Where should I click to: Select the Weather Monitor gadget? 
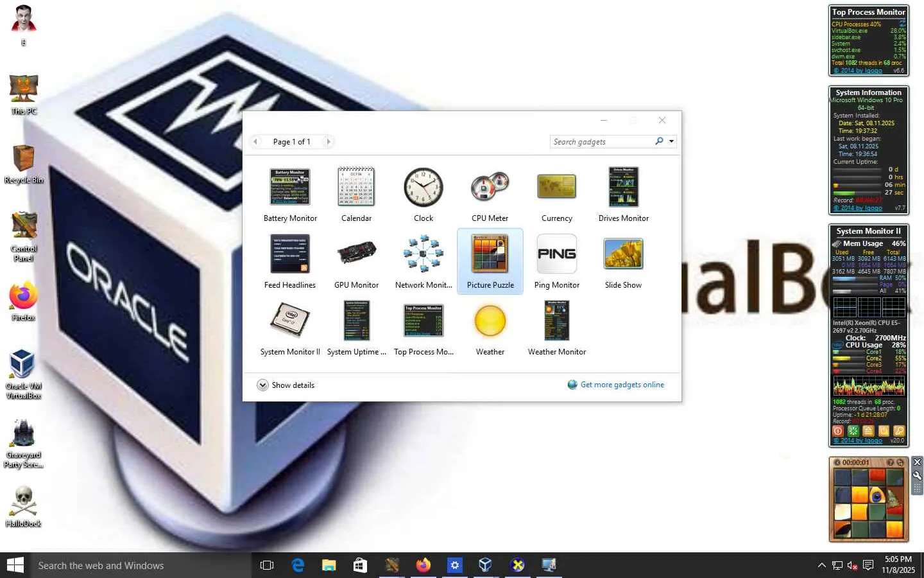point(557,328)
